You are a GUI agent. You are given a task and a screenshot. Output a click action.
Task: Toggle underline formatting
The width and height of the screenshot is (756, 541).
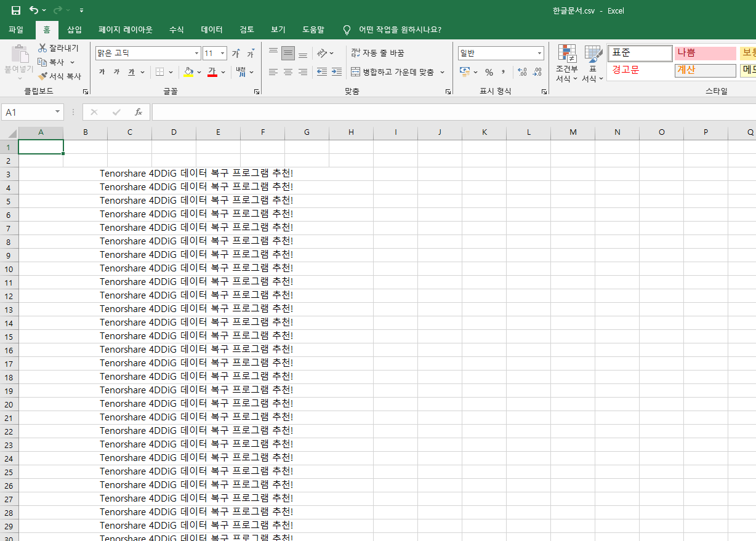point(131,72)
